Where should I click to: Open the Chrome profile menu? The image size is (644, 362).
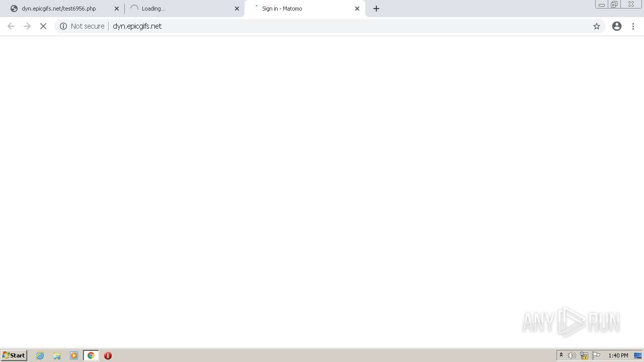617,26
